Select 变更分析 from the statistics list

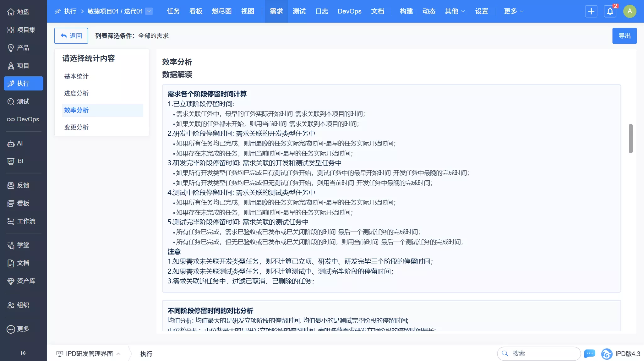(76, 127)
